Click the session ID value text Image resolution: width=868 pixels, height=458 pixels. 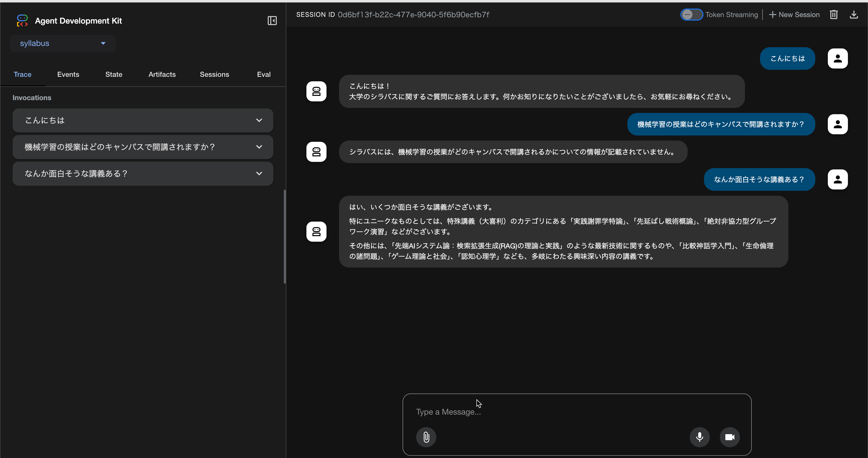pyautogui.click(x=413, y=15)
